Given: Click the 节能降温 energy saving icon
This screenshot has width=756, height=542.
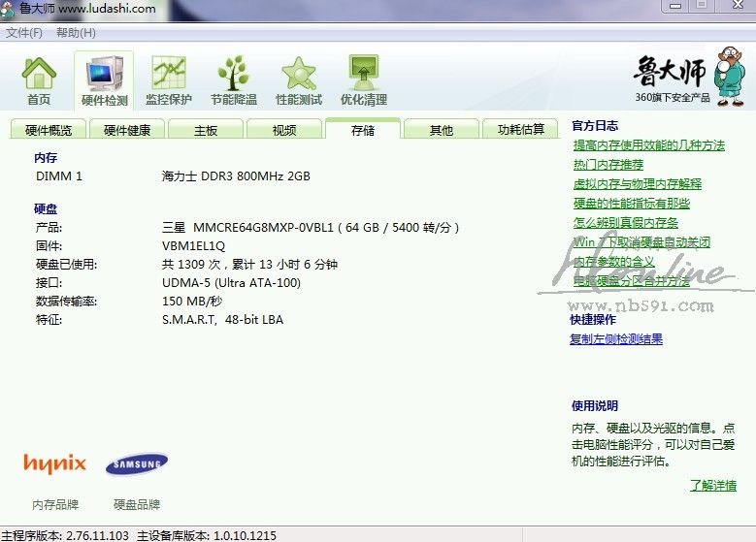Looking at the screenshot, I should [234, 80].
